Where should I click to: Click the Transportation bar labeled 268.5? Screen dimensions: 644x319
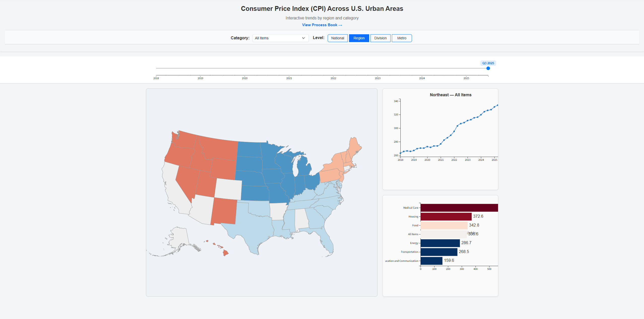[439, 252]
